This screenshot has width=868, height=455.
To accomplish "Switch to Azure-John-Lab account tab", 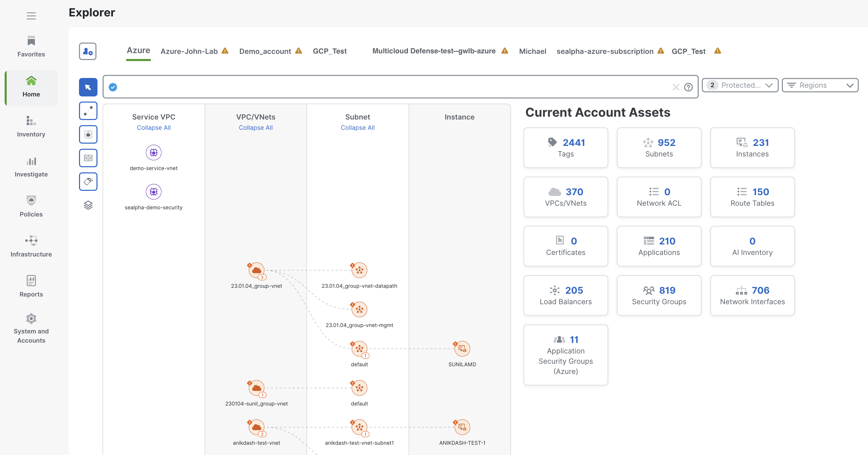I will pyautogui.click(x=189, y=51).
